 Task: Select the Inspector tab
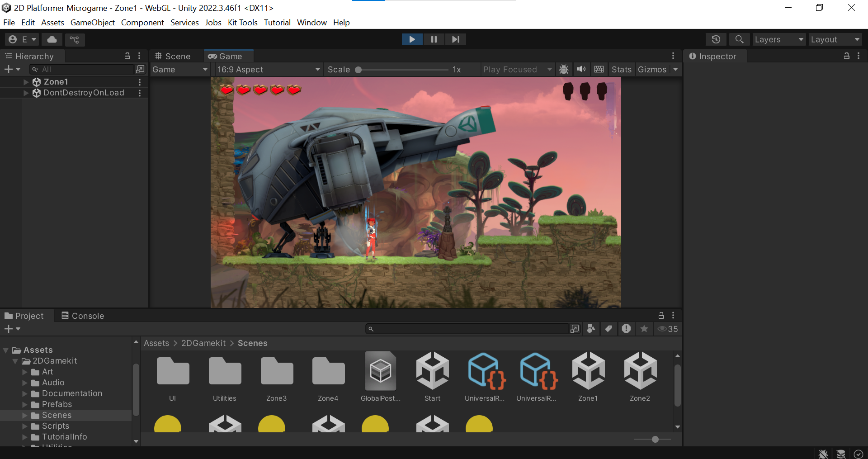click(713, 56)
